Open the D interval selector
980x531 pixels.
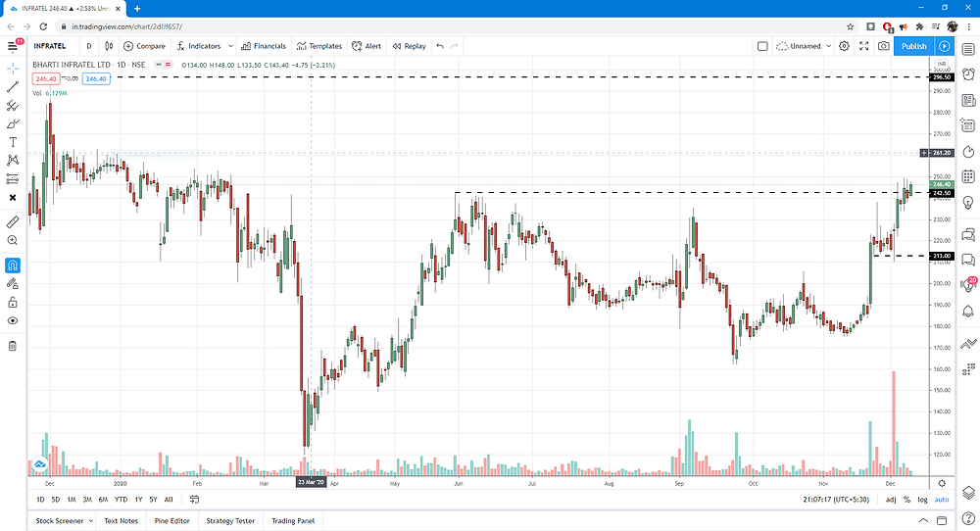[x=89, y=46]
